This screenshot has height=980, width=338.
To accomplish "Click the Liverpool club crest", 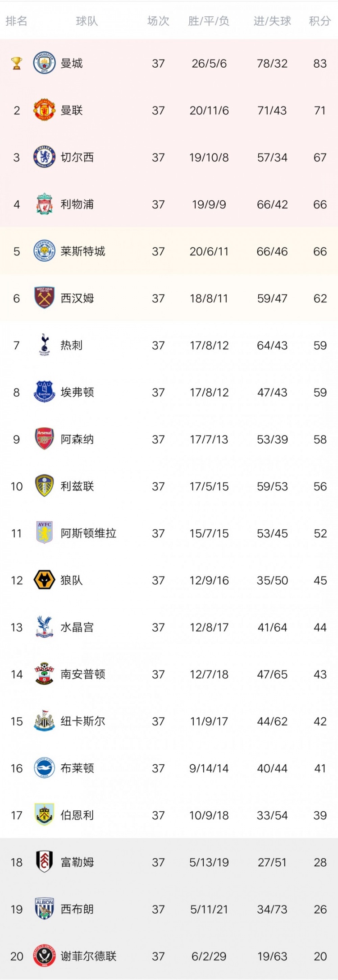I will tap(44, 204).
